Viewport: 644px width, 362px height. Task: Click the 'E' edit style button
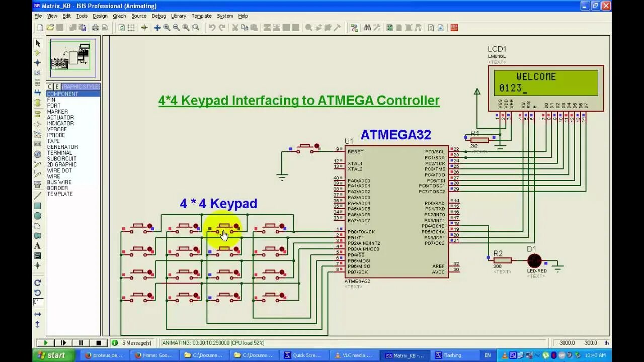click(x=57, y=86)
